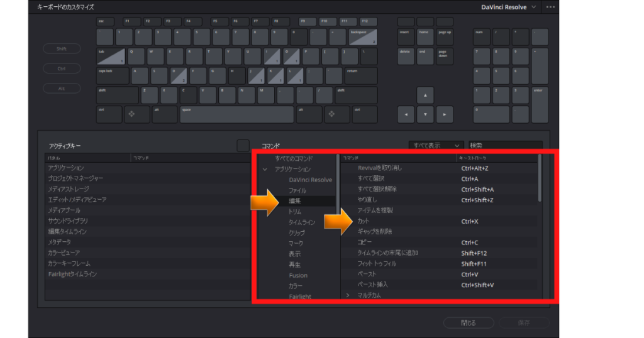Toggle the Shift modifier button
The height and width of the screenshot is (338, 644).
(62, 48)
